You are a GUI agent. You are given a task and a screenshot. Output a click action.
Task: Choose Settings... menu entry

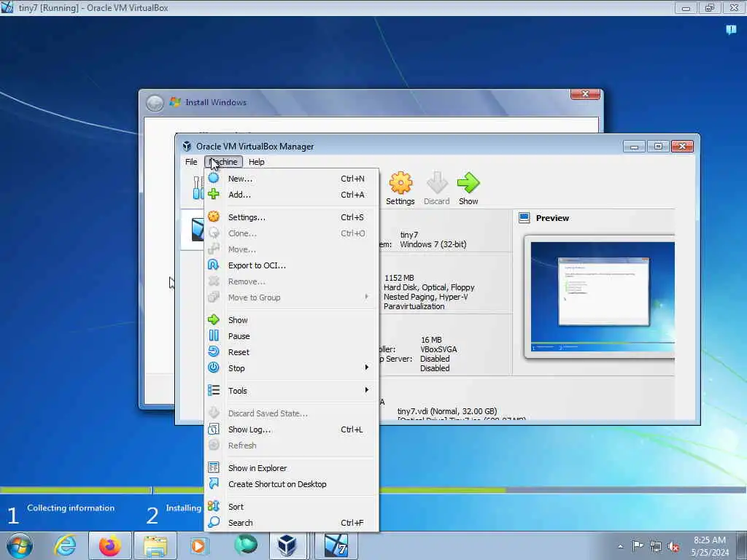(292, 217)
